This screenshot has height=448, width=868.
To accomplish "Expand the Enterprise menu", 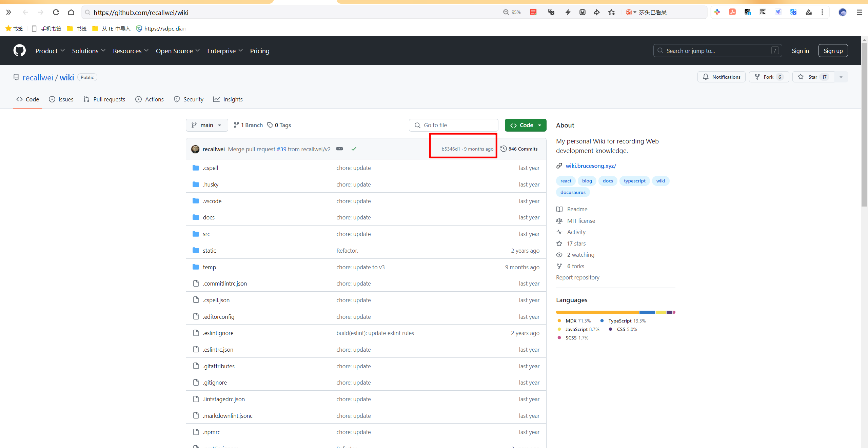I will pos(225,51).
